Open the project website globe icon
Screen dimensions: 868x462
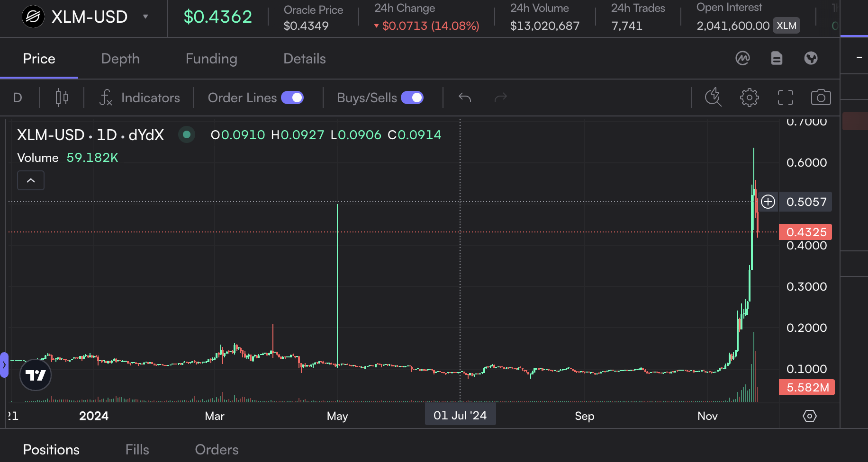pyautogui.click(x=811, y=58)
